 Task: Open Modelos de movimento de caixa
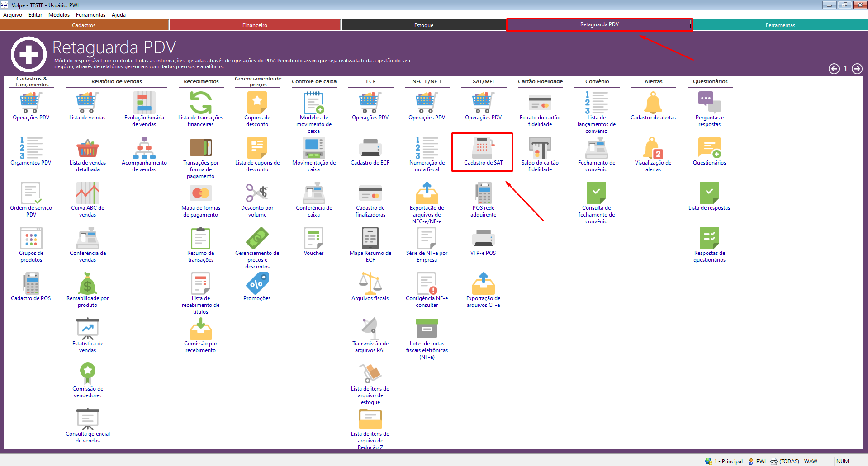tap(314, 113)
